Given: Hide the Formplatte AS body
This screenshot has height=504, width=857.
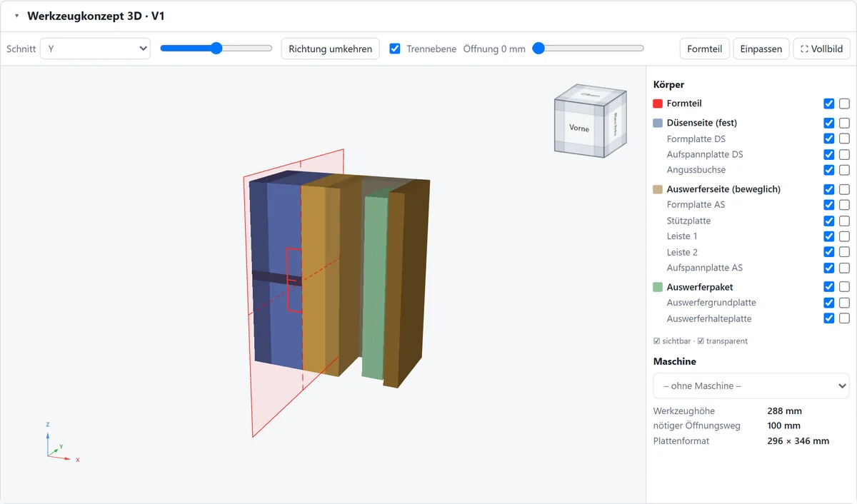Looking at the screenshot, I should coord(829,205).
